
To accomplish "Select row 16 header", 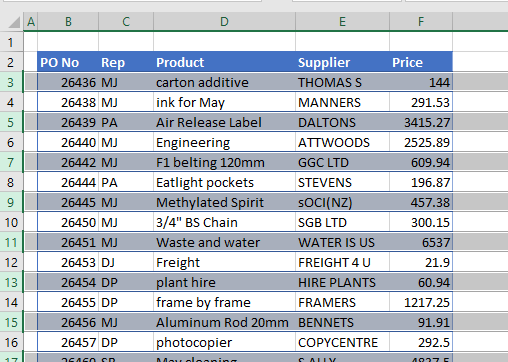I will tap(11, 342).
